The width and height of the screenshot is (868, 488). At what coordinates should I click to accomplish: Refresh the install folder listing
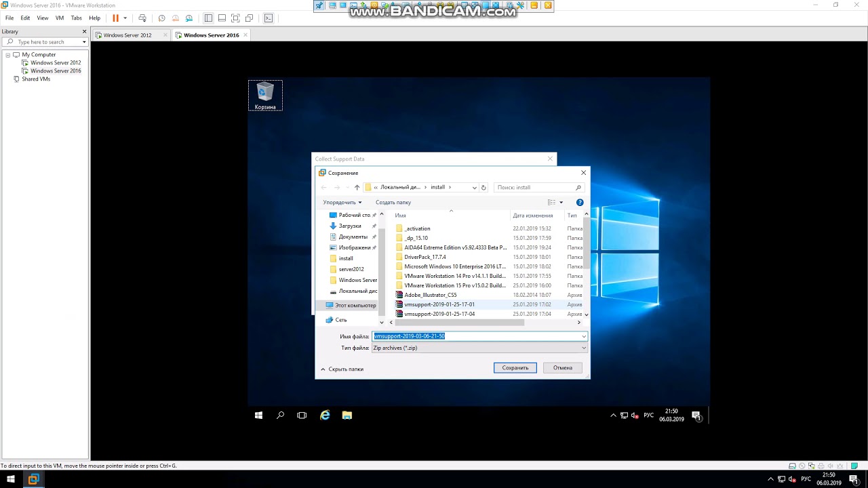484,188
